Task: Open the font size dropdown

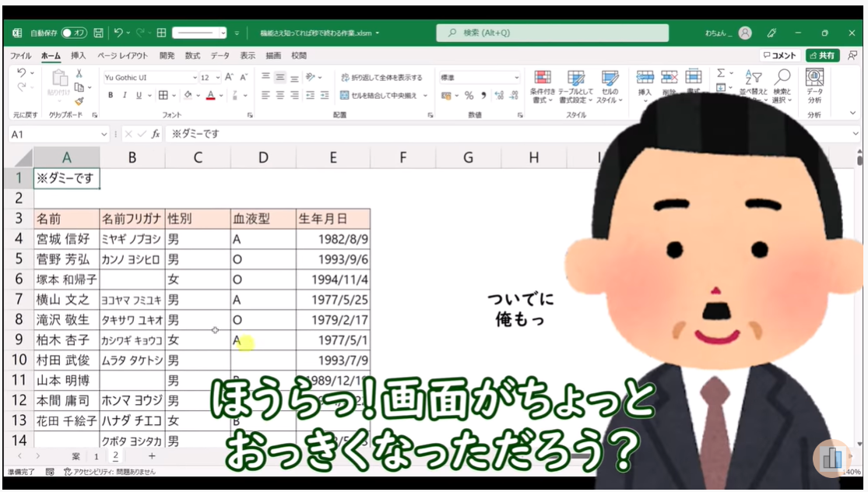Action: coord(216,78)
